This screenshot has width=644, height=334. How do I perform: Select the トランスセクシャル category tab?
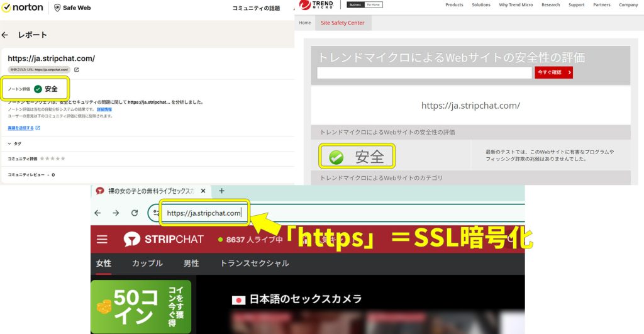(255, 264)
